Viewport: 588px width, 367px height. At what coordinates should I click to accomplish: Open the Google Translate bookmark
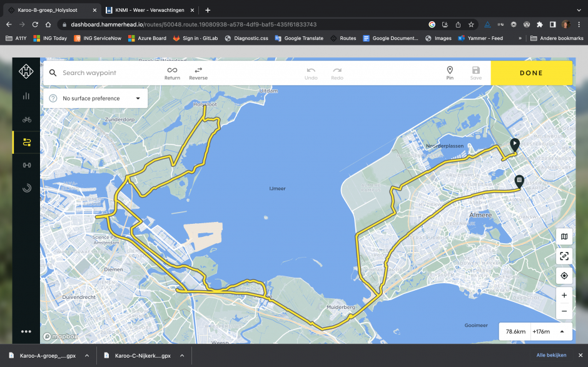(299, 38)
